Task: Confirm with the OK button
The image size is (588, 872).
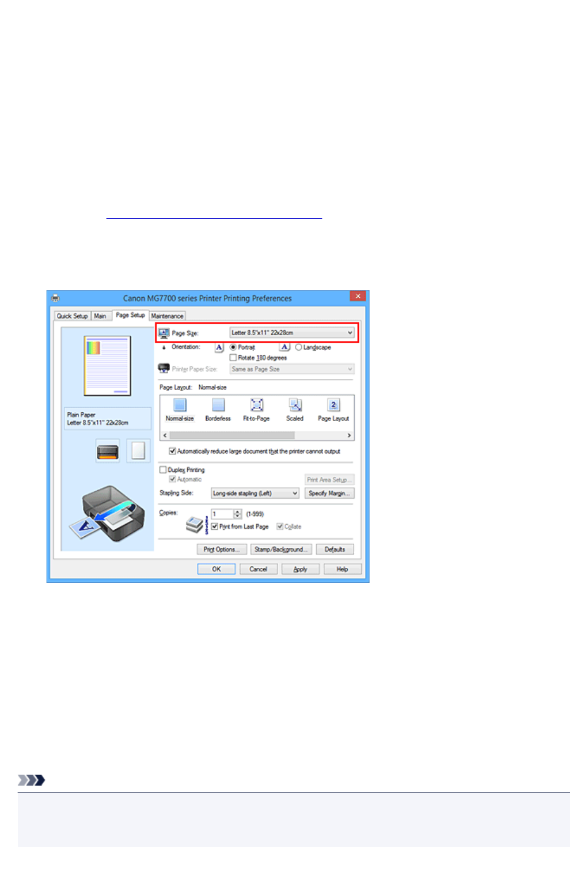Action: click(x=217, y=569)
